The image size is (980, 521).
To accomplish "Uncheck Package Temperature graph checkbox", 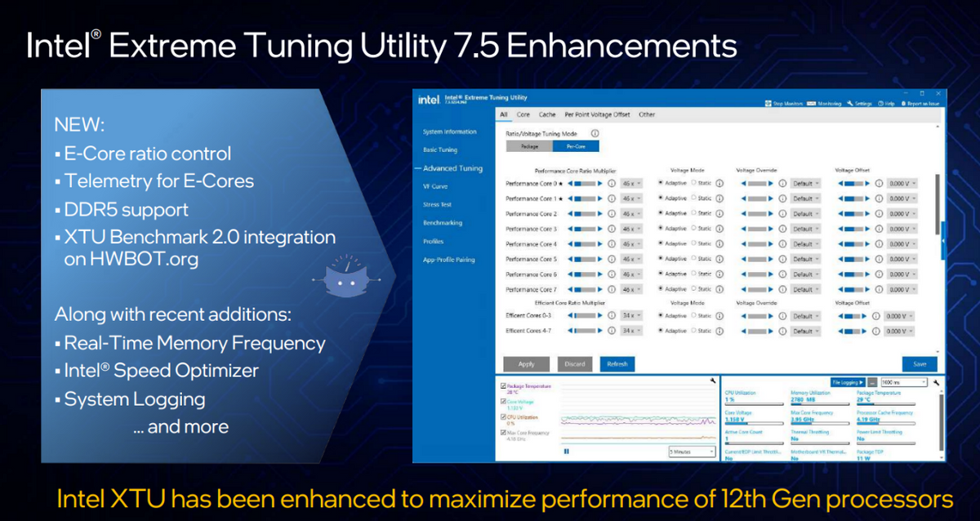I will (502, 385).
